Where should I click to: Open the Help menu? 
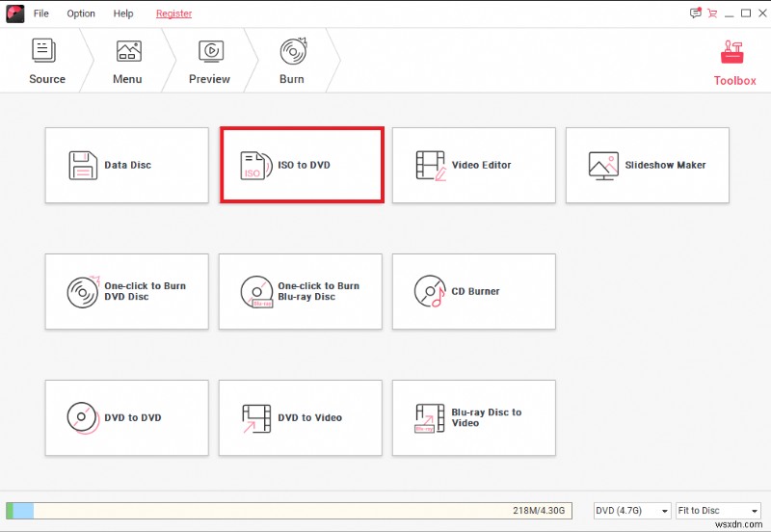123,13
